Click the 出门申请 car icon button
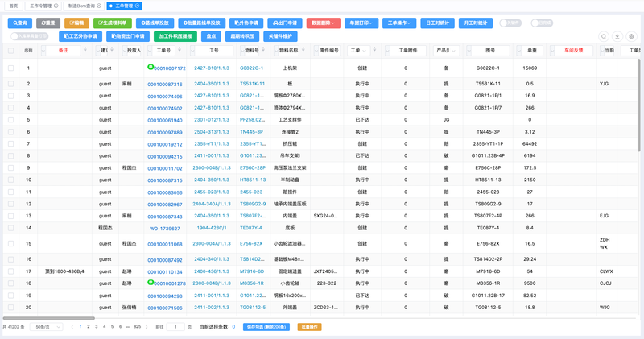This screenshot has height=339, width=644. 285,23
